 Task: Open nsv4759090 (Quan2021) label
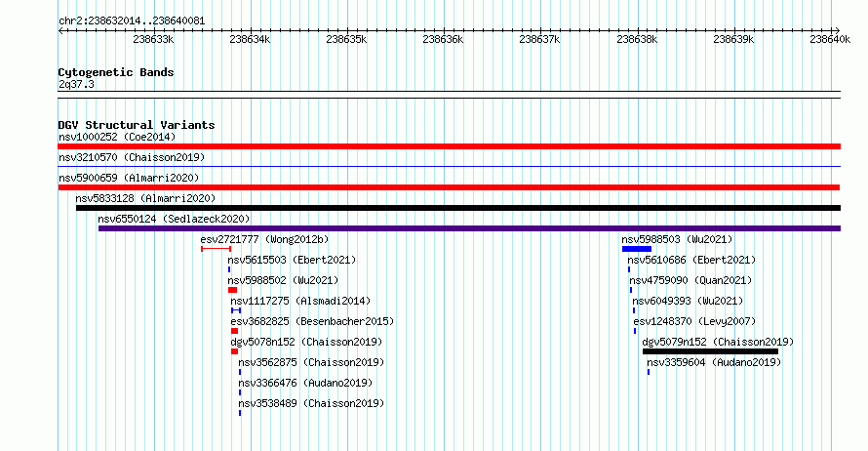[x=690, y=280]
